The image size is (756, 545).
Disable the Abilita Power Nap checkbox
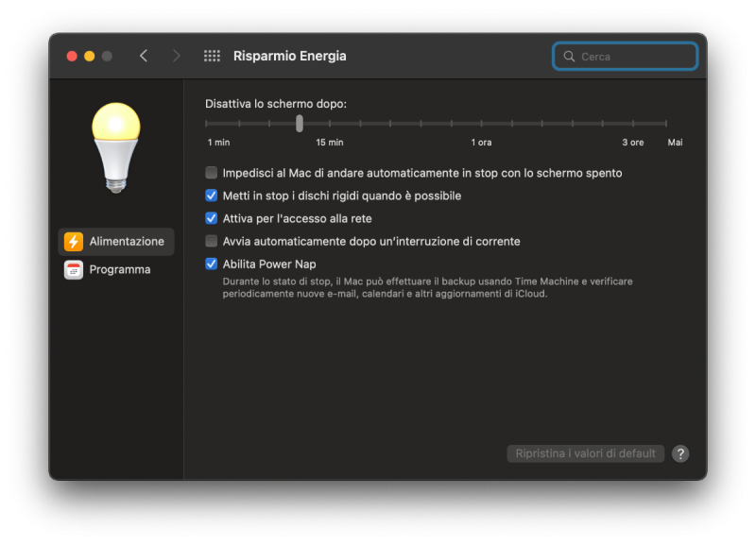(212, 264)
